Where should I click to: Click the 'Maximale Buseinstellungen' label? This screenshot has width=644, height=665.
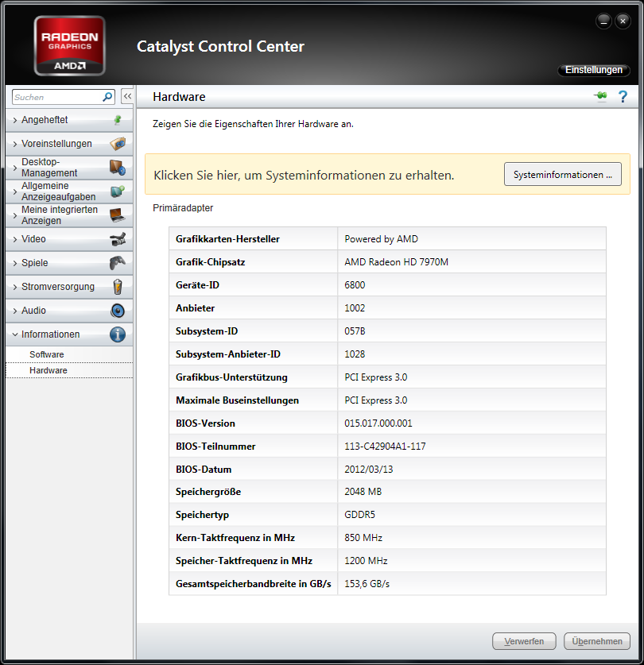(x=237, y=400)
